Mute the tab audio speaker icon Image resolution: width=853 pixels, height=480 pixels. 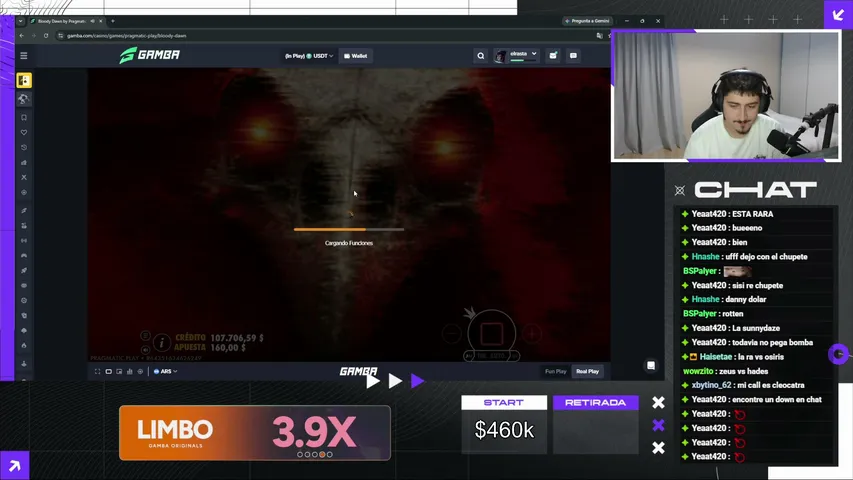(x=92, y=21)
